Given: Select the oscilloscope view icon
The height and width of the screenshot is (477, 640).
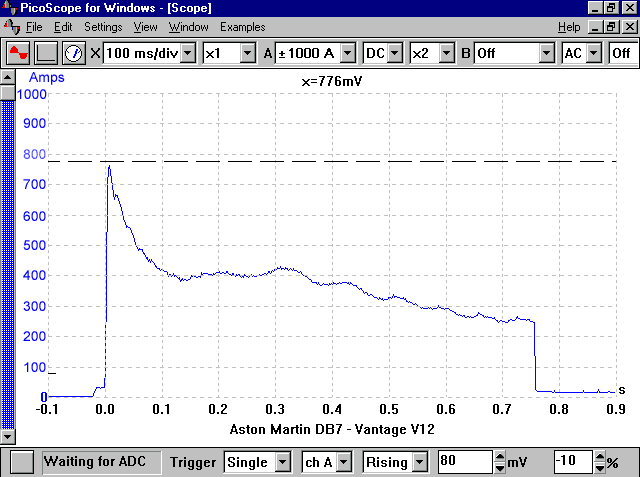Looking at the screenshot, I should pyautogui.click(x=18, y=52).
